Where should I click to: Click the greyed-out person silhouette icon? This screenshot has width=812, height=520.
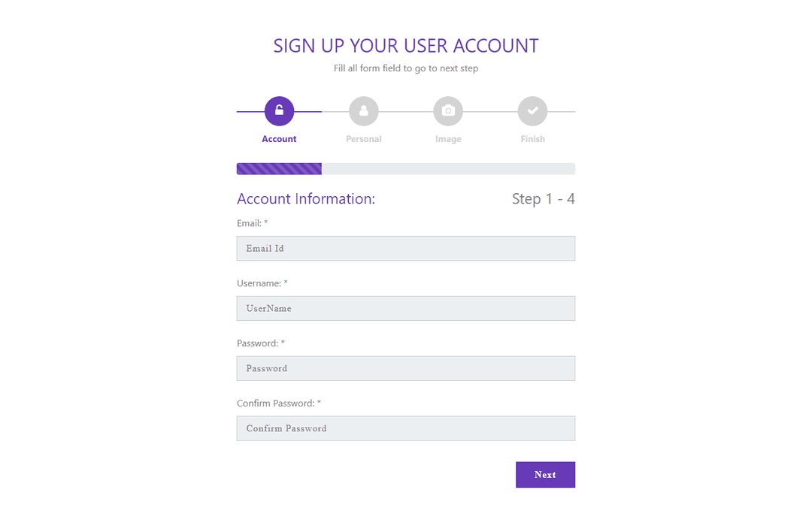pos(363,110)
